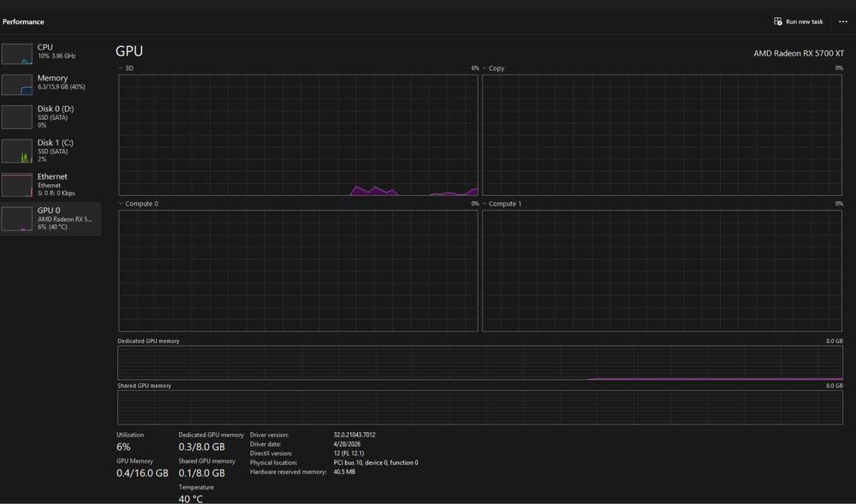Screen dimensions: 856x504
Task: Click the Ethernet label in sidebar
Action: coord(52,176)
